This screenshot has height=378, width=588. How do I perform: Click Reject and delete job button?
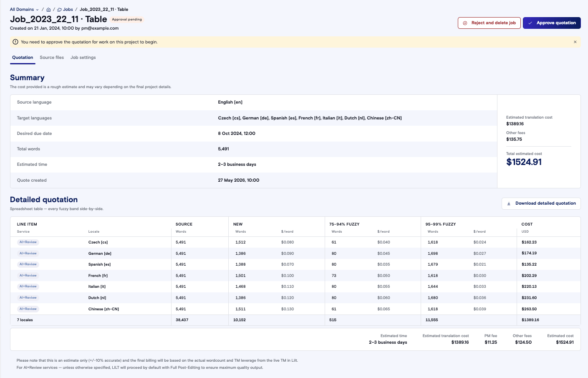point(489,23)
